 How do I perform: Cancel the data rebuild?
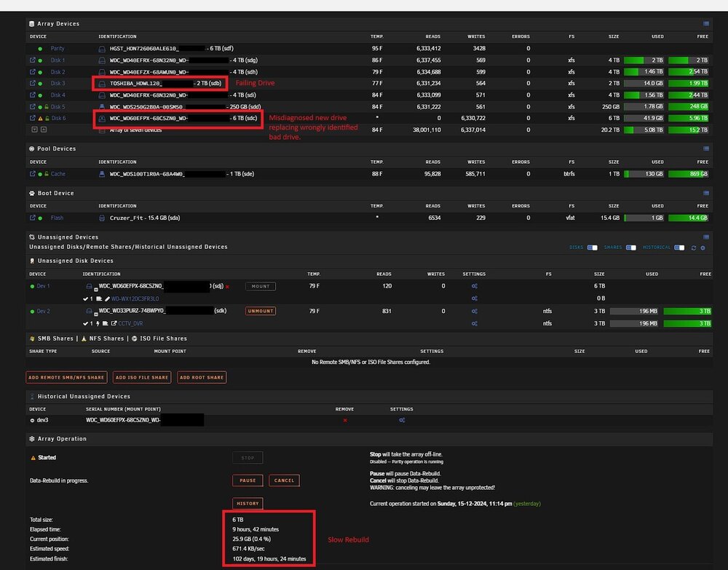[284, 480]
